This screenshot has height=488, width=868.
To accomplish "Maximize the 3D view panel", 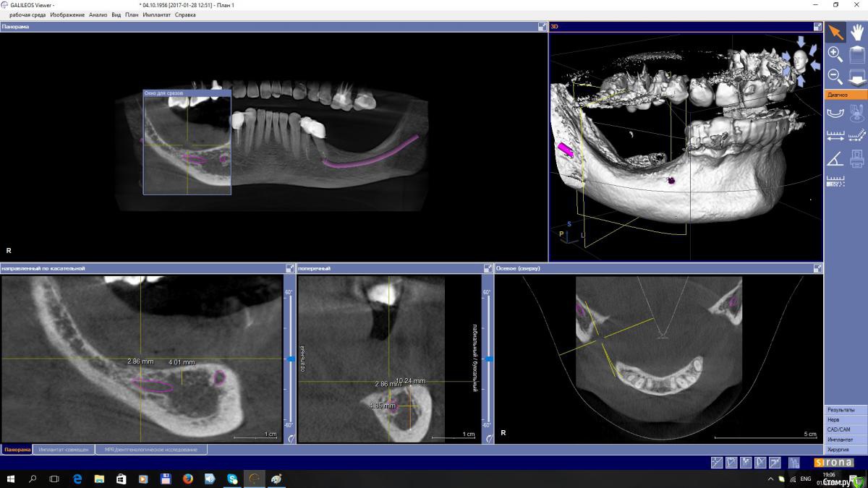I will pyautogui.click(x=817, y=27).
